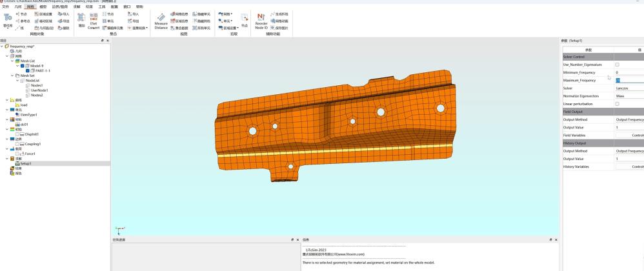Open the 几何 Geometry tab
The width and height of the screenshot is (644, 271).
18,6
